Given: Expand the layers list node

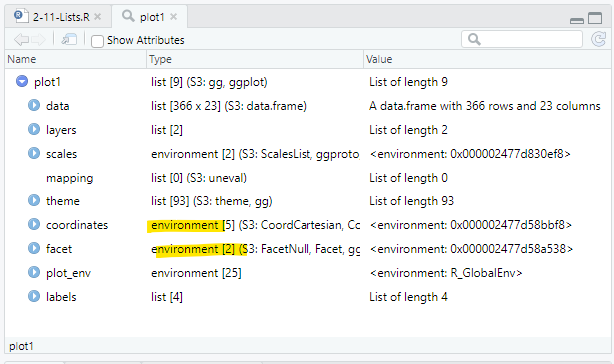Looking at the screenshot, I should click(34, 129).
